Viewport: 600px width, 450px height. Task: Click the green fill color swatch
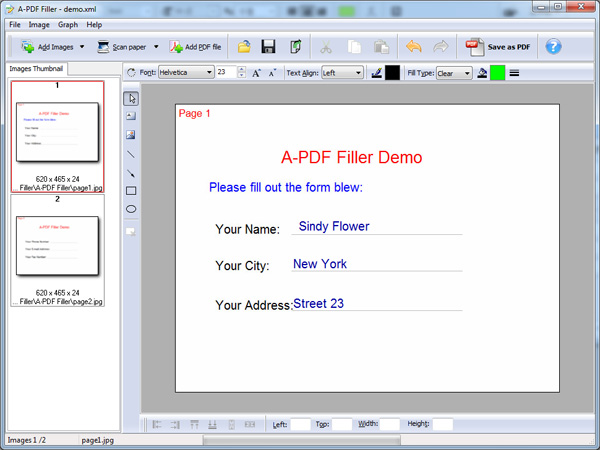(497, 73)
